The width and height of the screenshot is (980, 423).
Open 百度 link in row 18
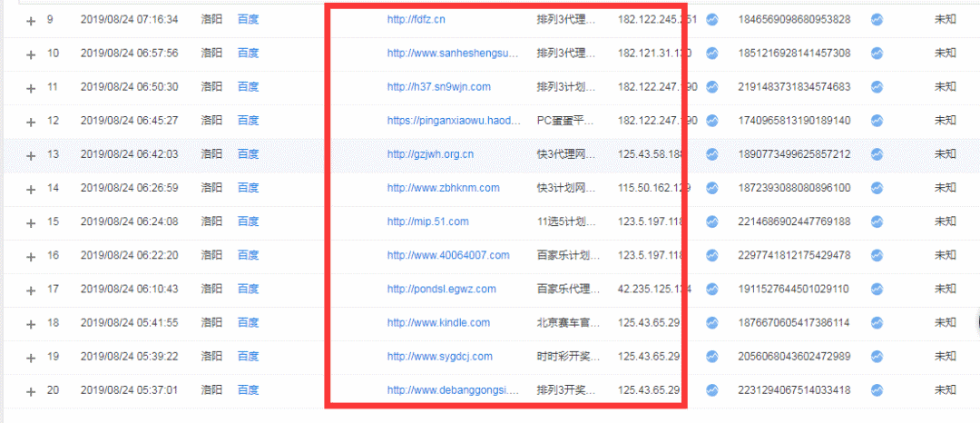point(248,322)
